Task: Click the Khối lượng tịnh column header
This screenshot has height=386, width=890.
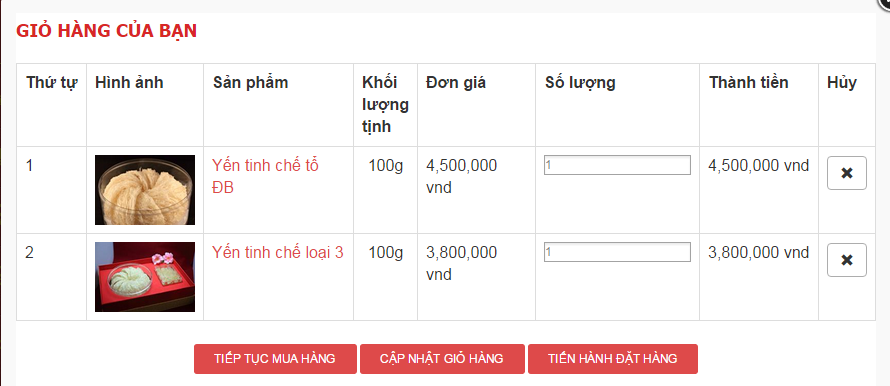Action: click(385, 104)
